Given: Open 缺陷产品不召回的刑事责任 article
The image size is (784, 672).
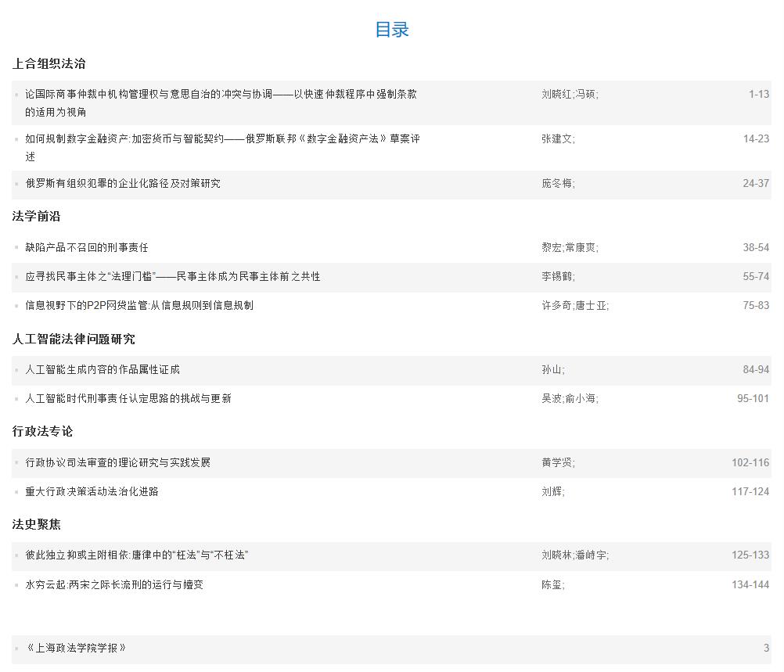Looking at the screenshot, I should point(86,248).
